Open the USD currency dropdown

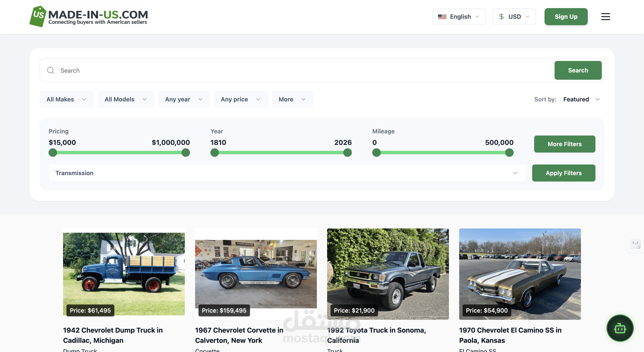coord(514,17)
